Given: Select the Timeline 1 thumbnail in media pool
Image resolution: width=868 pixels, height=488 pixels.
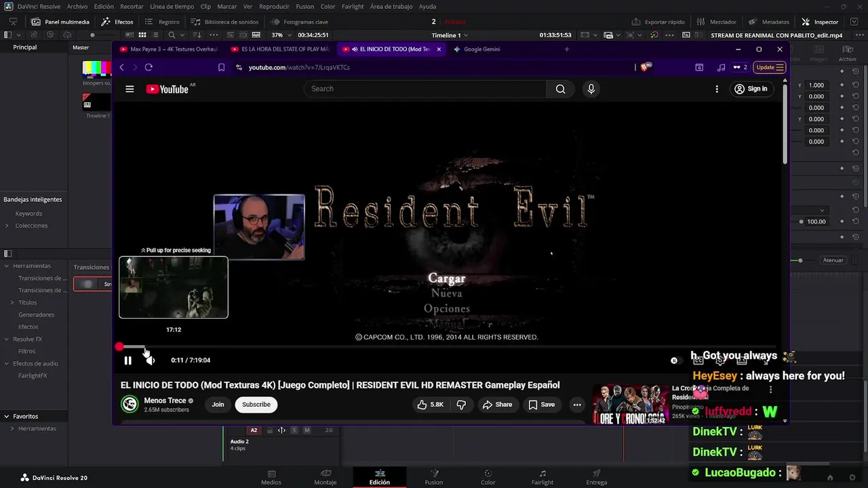Looking at the screenshot, I should point(97,103).
